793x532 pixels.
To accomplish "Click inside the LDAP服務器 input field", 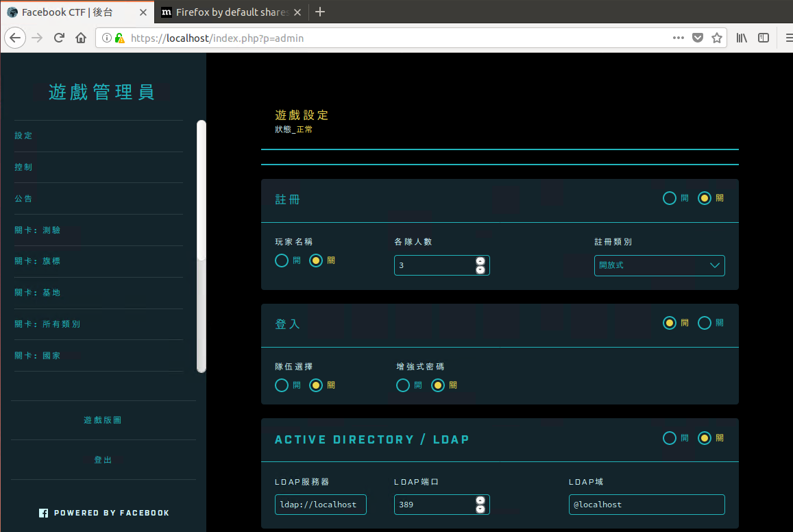I will [319, 504].
